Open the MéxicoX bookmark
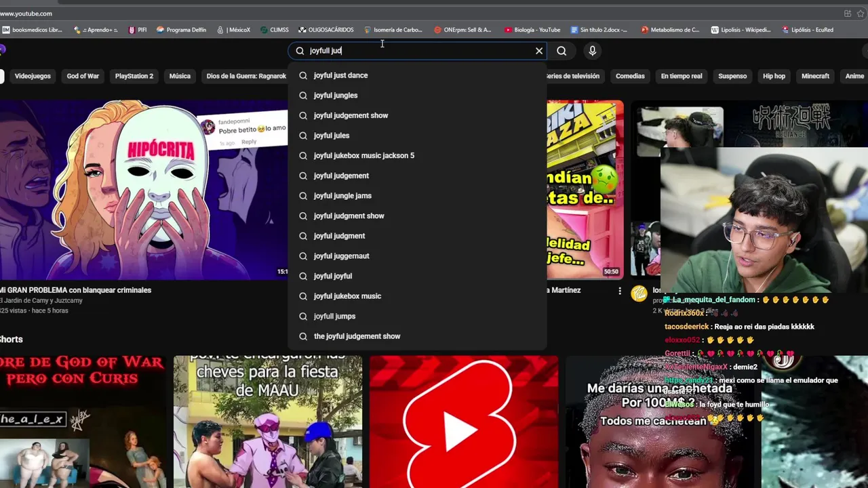Viewport: 868px width, 488px height. point(234,30)
